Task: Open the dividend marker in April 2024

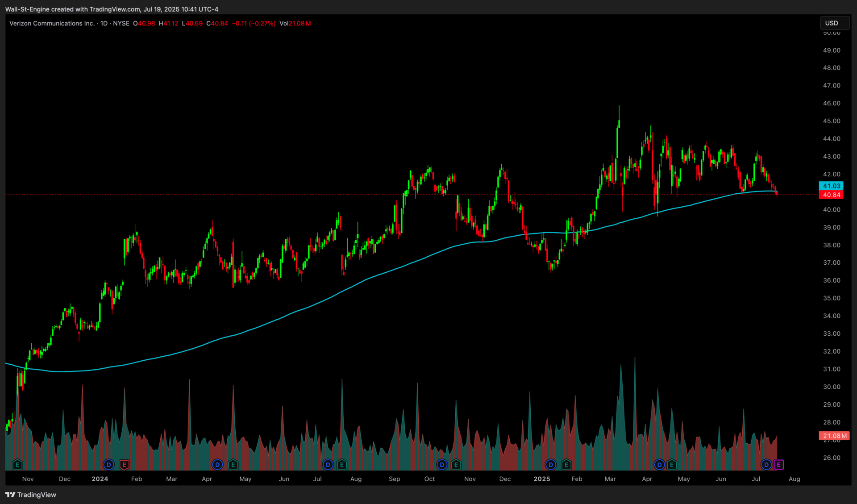Action: point(217,465)
